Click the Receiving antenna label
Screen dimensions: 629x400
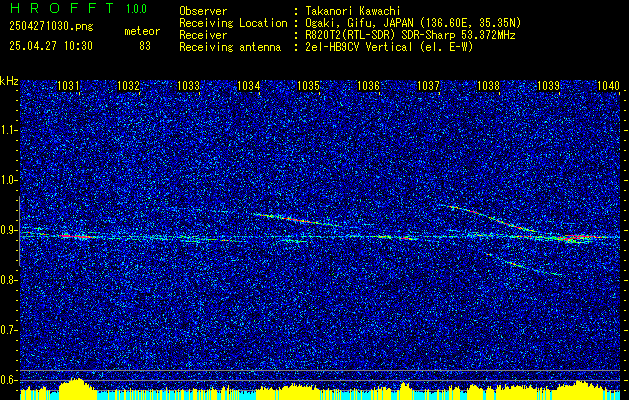tap(230, 47)
